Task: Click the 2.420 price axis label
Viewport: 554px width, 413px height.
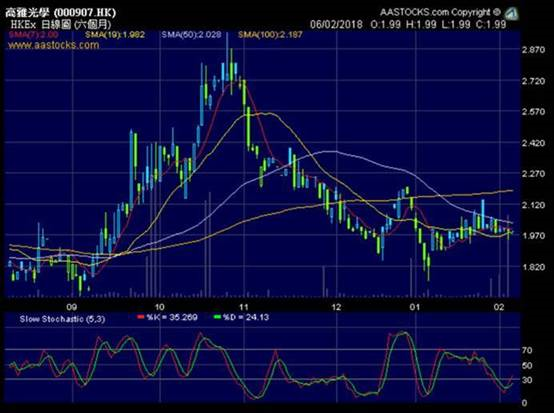Action: (534, 143)
